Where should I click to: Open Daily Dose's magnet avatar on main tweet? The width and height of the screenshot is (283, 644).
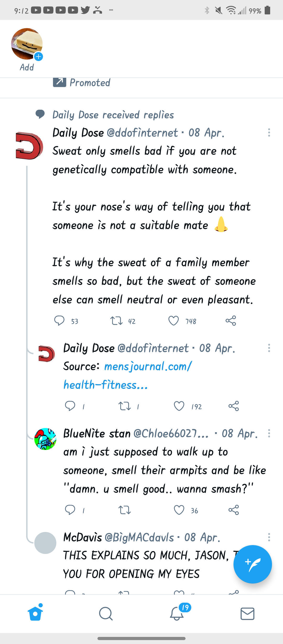(x=29, y=146)
